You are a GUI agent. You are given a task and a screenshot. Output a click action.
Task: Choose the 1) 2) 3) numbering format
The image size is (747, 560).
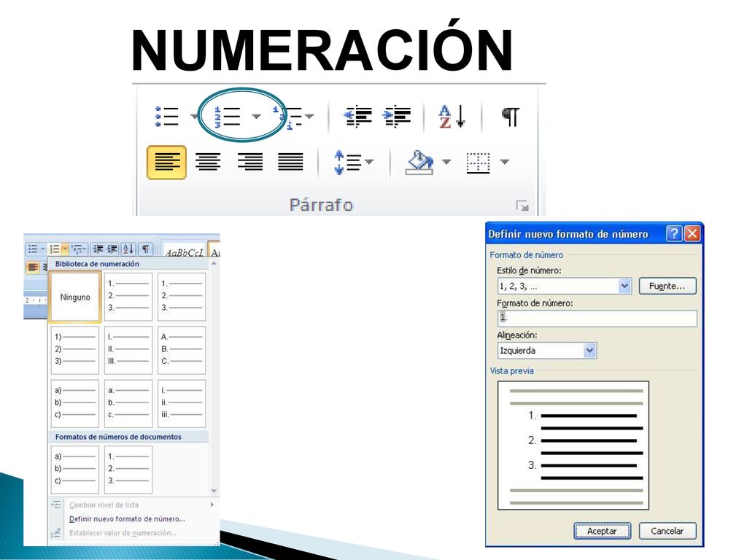[x=75, y=349]
